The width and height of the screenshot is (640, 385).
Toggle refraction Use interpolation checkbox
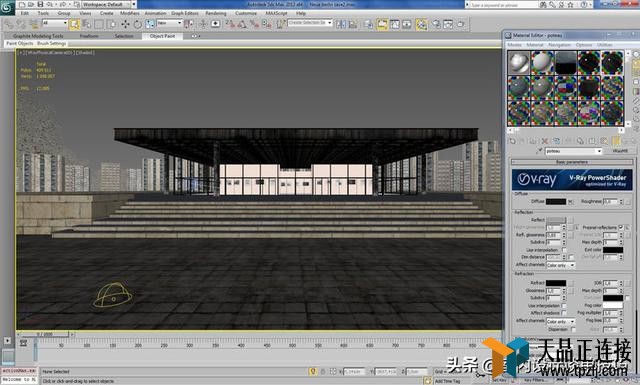[564, 306]
